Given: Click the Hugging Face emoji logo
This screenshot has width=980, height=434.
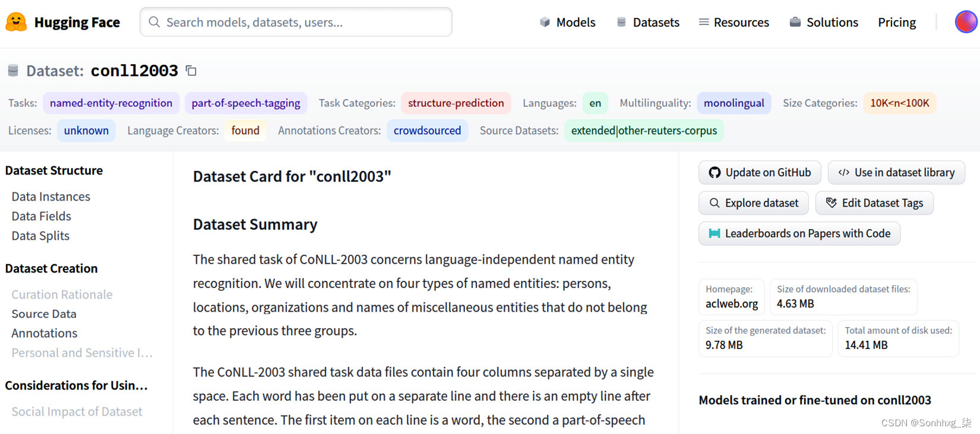Looking at the screenshot, I should 16,22.
